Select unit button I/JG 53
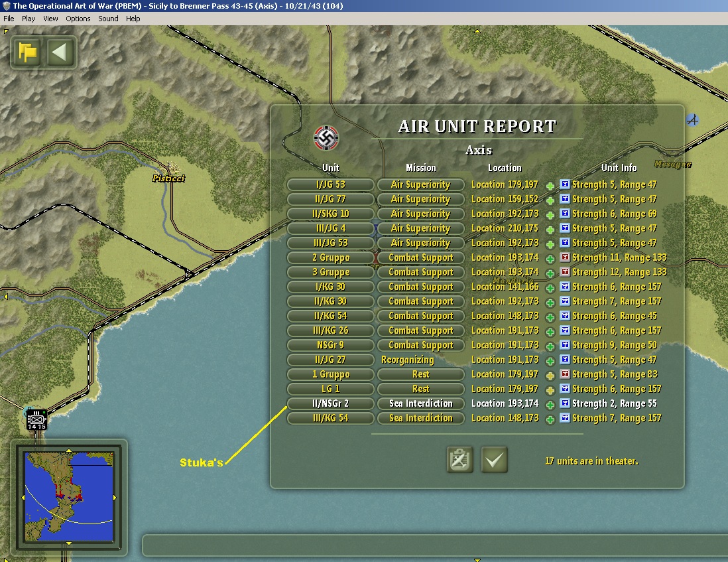The height and width of the screenshot is (562, 728). tap(331, 184)
